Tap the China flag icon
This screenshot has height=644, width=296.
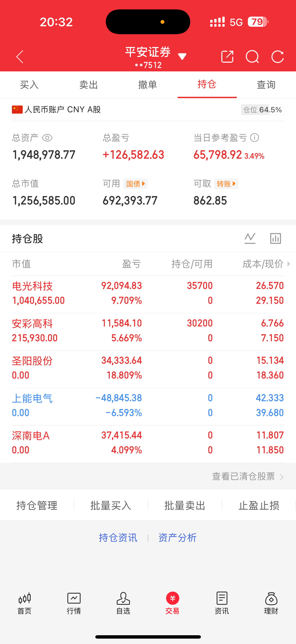[x=17, y=110]
